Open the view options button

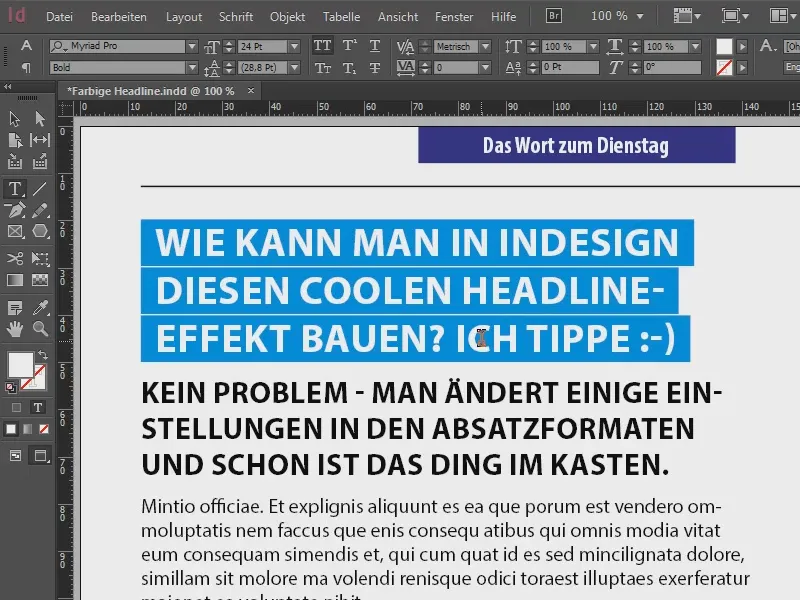pos(687,16)
